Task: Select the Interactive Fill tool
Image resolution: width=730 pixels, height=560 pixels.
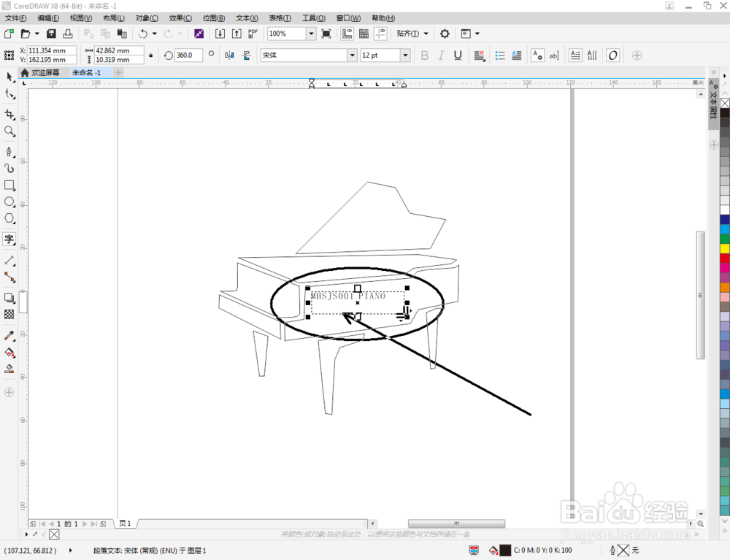Action: 9,353
